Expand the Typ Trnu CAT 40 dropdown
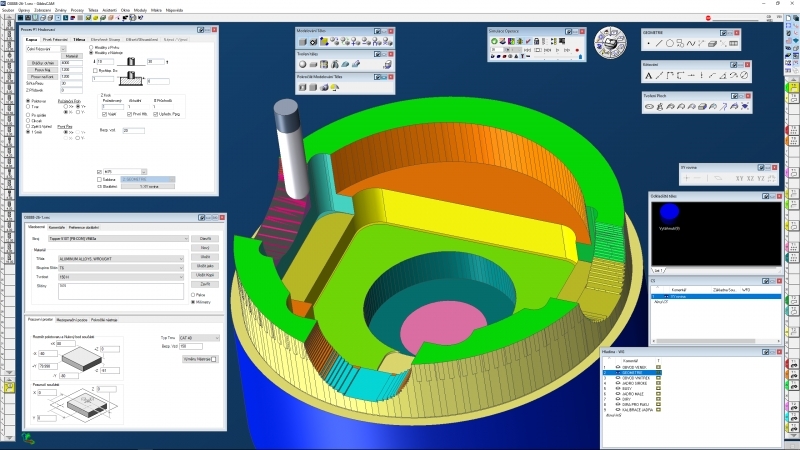The height and width of the screenshot is (450, 800). [x=202, y=339]
